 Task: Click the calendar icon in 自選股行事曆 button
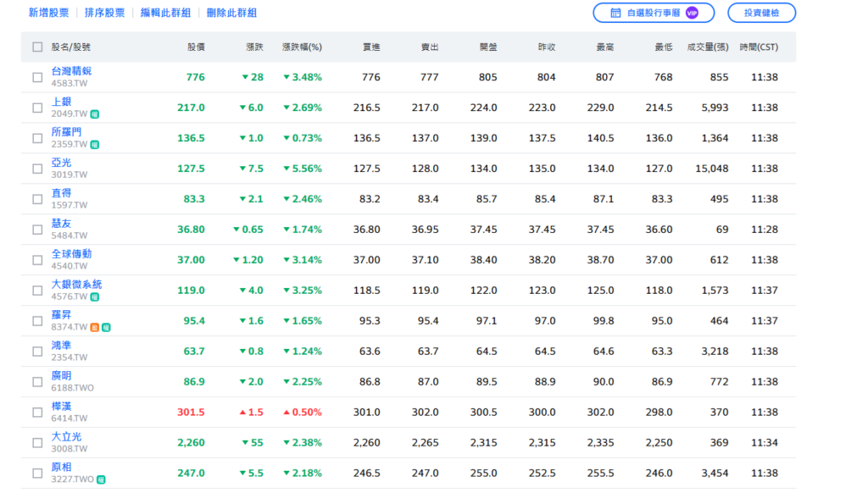click(615, 13)
